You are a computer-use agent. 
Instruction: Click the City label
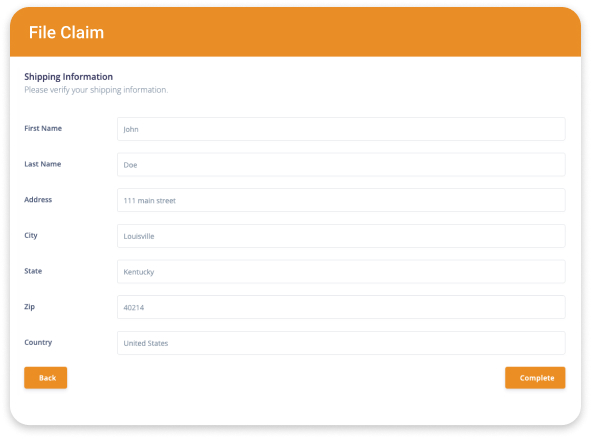click(31, 236)
